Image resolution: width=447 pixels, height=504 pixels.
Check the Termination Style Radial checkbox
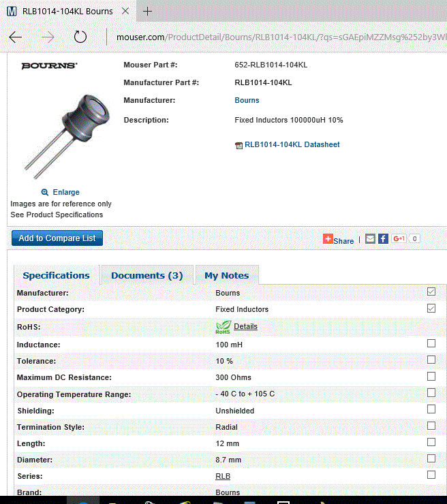pyautogui.click(x=431, y=426)
